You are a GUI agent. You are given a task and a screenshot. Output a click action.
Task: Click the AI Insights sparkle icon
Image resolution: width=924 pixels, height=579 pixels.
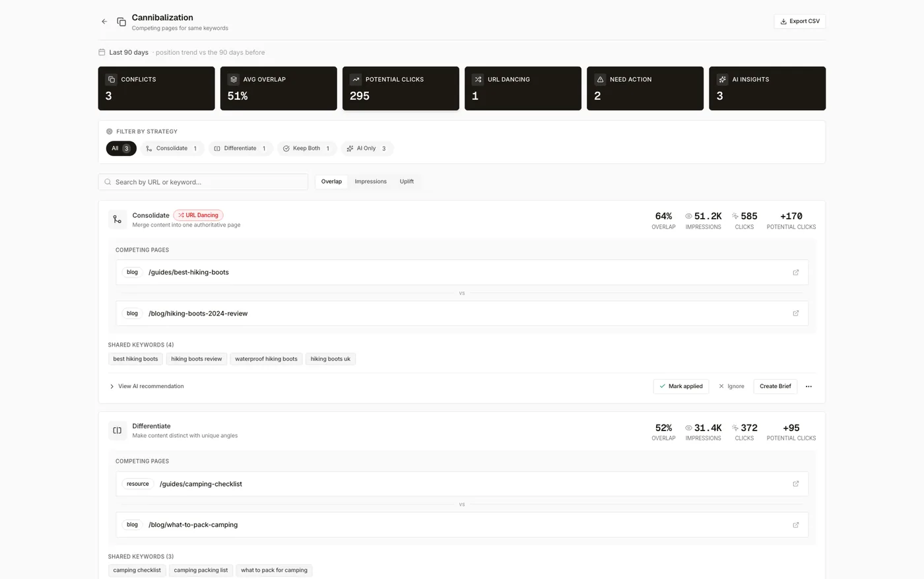[722, 79]
